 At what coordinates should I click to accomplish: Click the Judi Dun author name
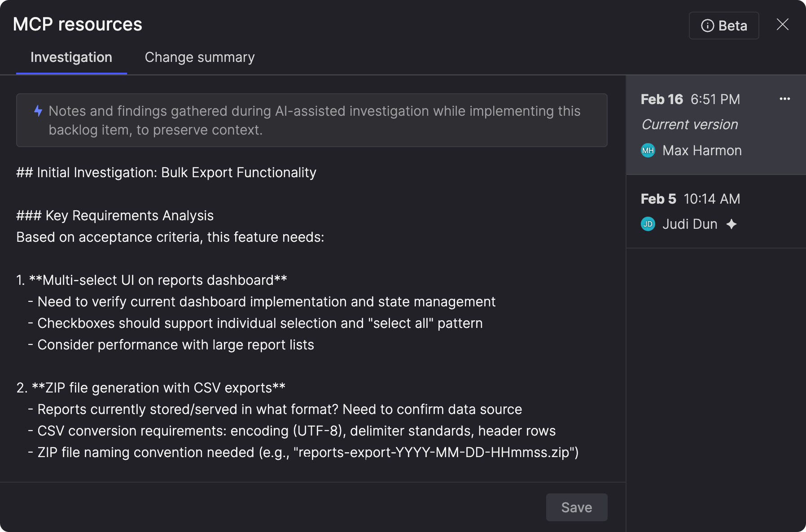click(690, 224)
